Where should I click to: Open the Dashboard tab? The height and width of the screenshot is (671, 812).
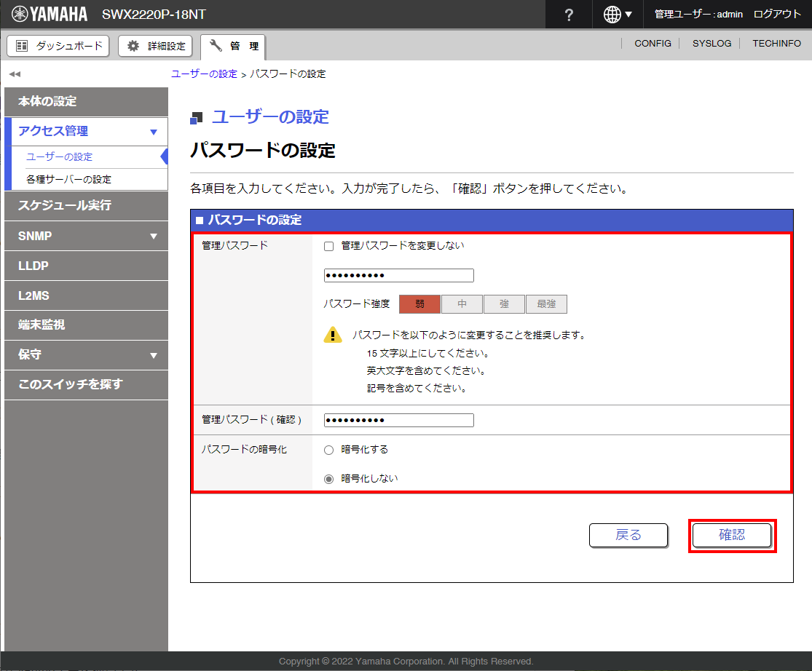[58, 46]
